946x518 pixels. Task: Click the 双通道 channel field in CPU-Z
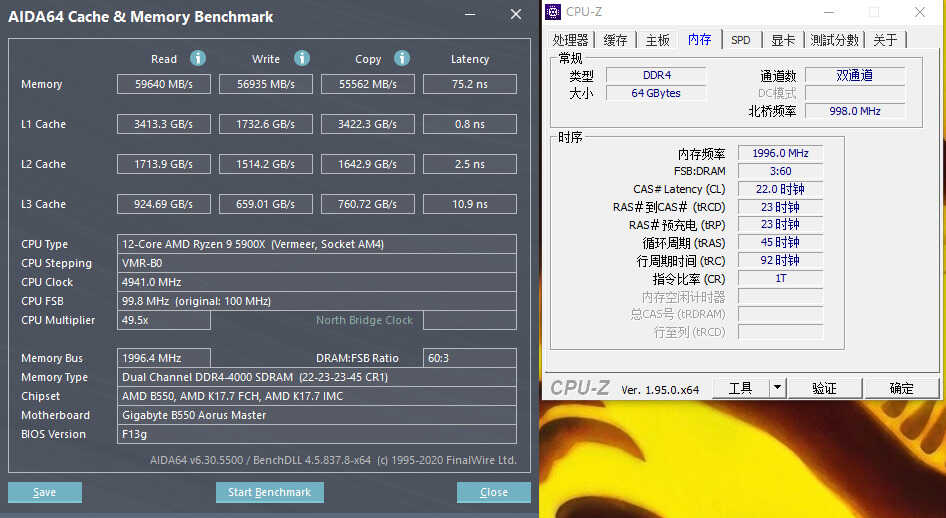tap(855, 75)
